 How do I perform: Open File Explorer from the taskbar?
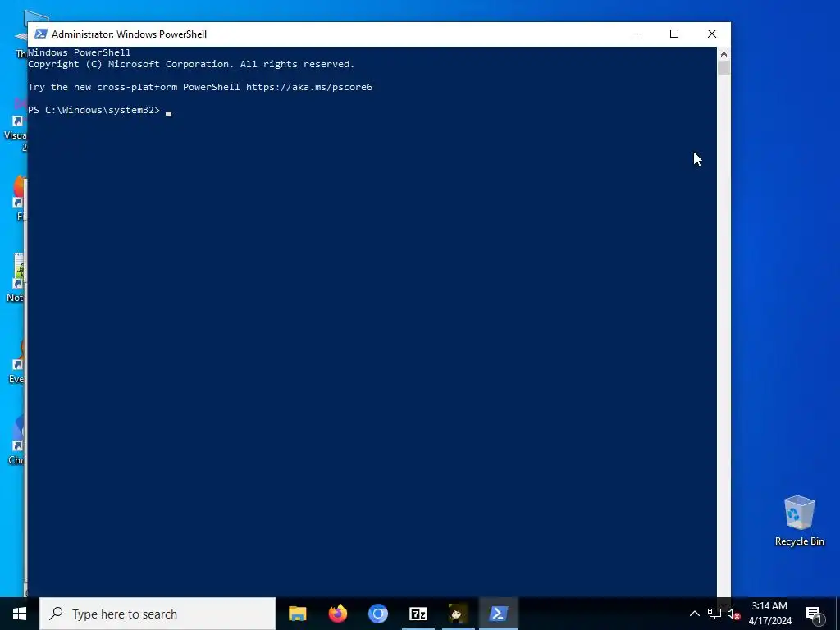[297, 614]
